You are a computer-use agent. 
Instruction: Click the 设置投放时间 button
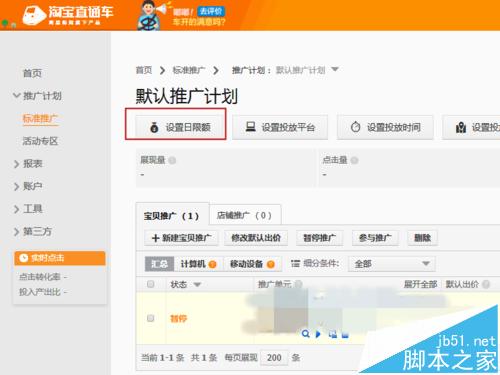coord(385,127)
